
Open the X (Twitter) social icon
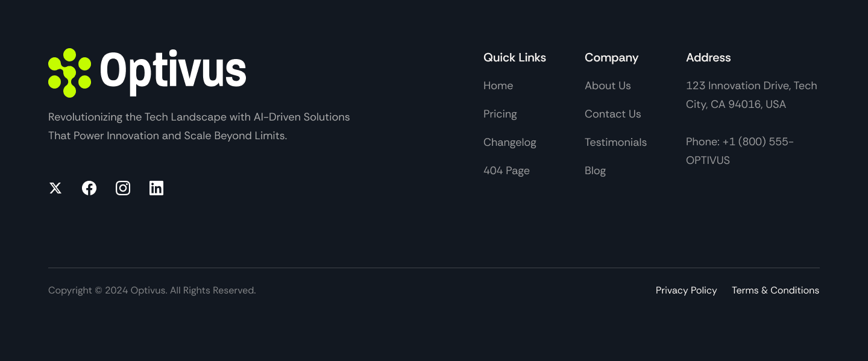[x=55, y=187]
